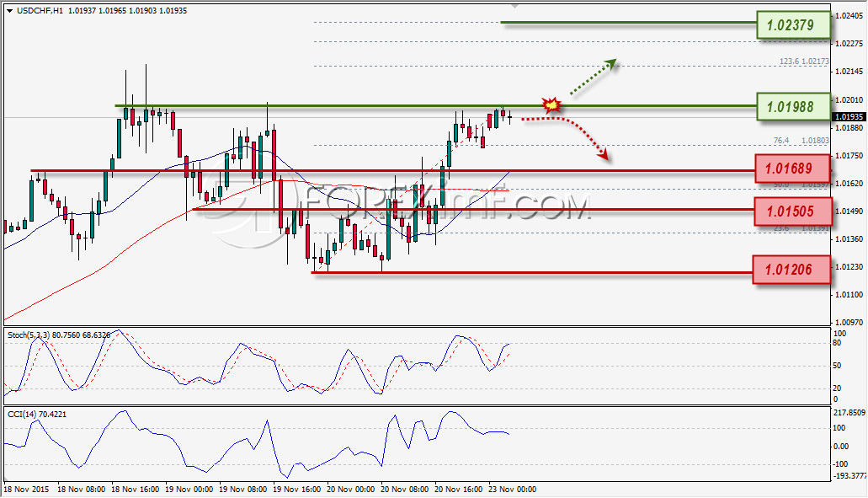
Task: Click price scale value 1.01750
Action: coord(849,156)
